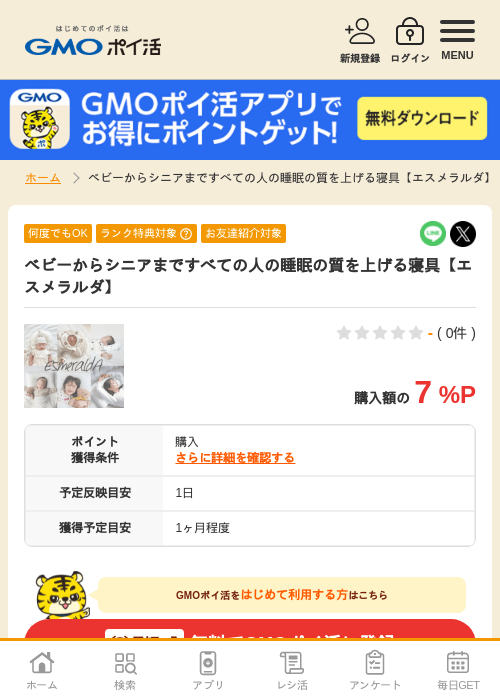Screen dimensions: 500x700
Task: Click the はじめて利用する方はこちら banner
Action: pos(282,595)
